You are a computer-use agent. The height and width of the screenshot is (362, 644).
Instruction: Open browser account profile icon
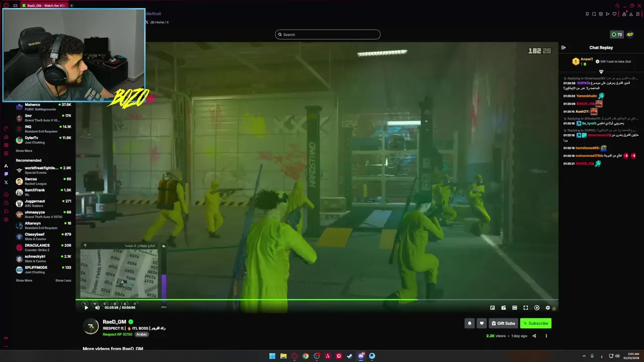coord(624,14)
